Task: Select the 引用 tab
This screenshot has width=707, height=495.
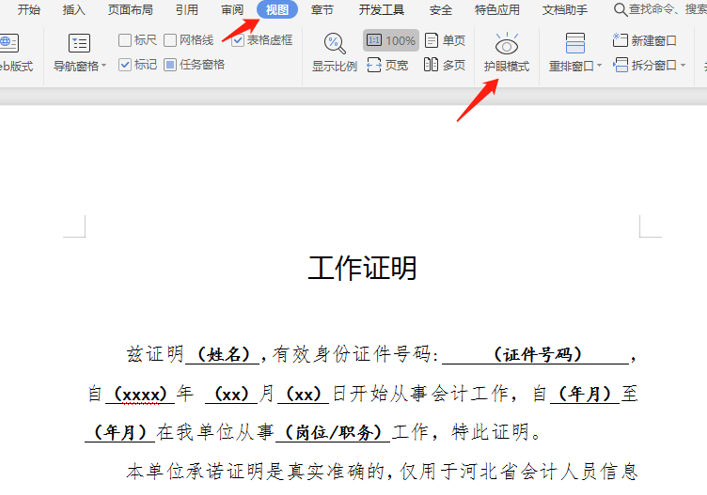Action: (x=187, y=9)
